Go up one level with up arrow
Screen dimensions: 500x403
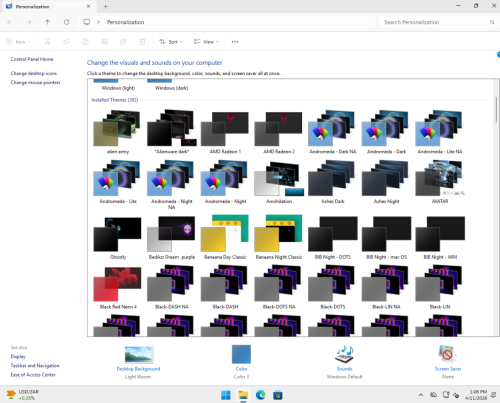(x=47, y=22)
